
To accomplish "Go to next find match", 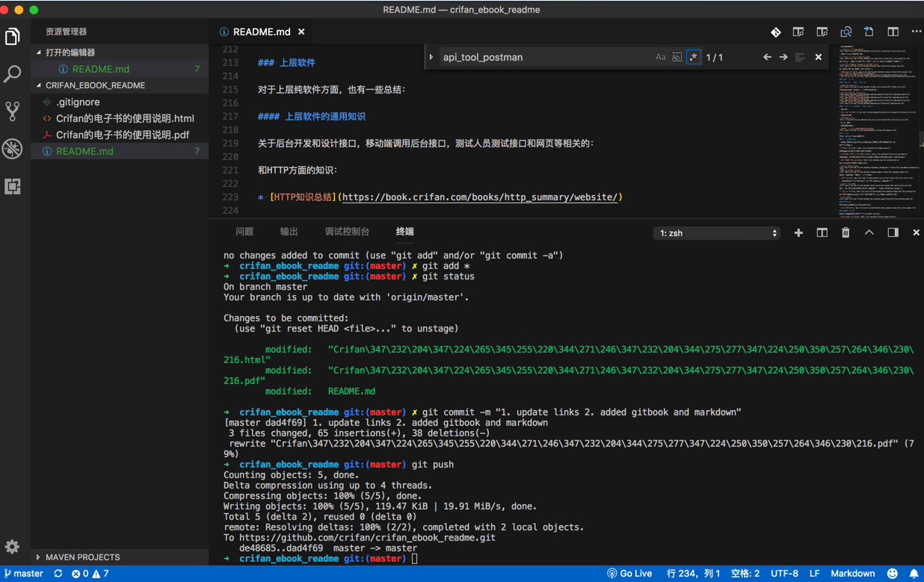I will pos(783,57).
